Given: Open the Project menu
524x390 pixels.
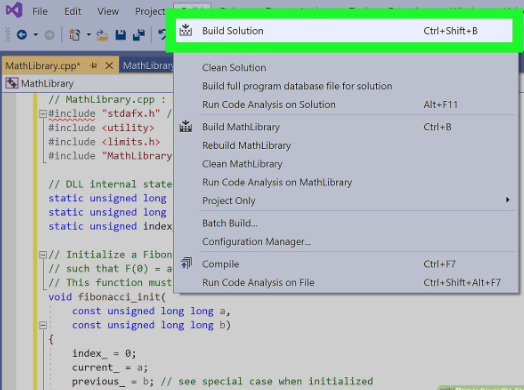Looking at the screenshot, I should coord(150,11).
